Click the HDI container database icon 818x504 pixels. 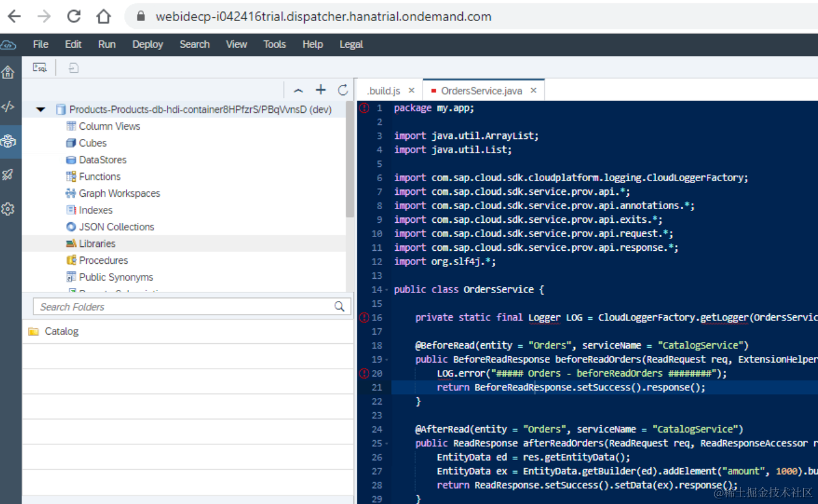tap(61, 110)
